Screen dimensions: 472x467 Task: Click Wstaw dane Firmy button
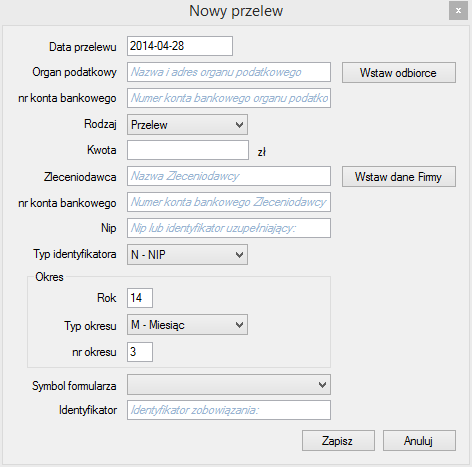399,177
